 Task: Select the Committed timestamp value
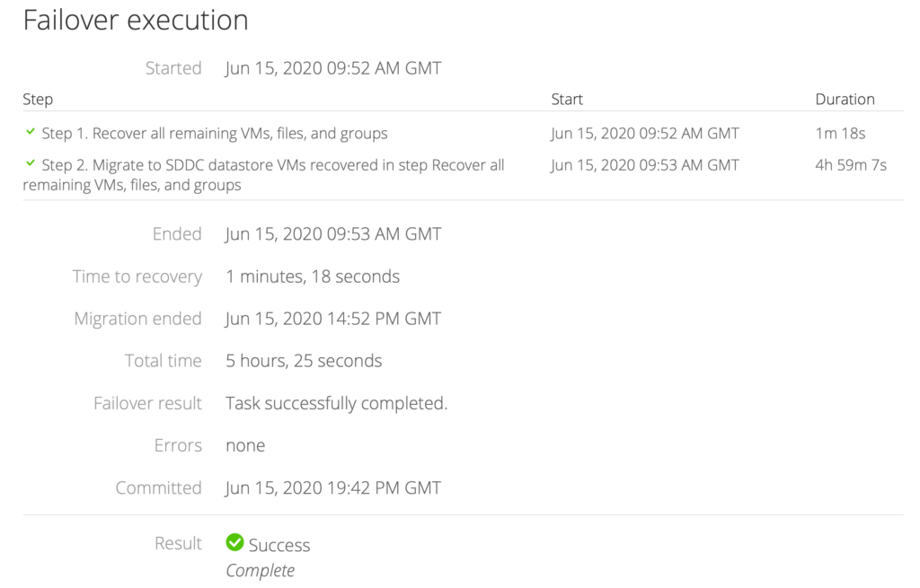(x=333, y=488)
